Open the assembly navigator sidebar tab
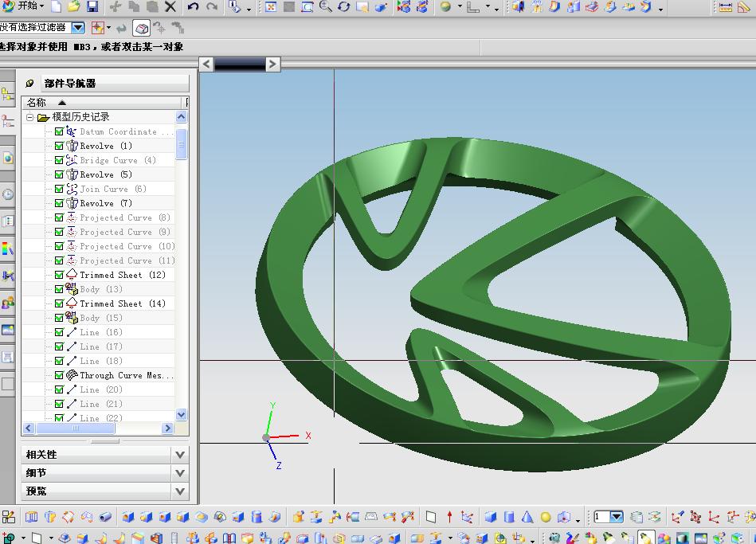Screen dimensions: 756x544 click(7, 95)
